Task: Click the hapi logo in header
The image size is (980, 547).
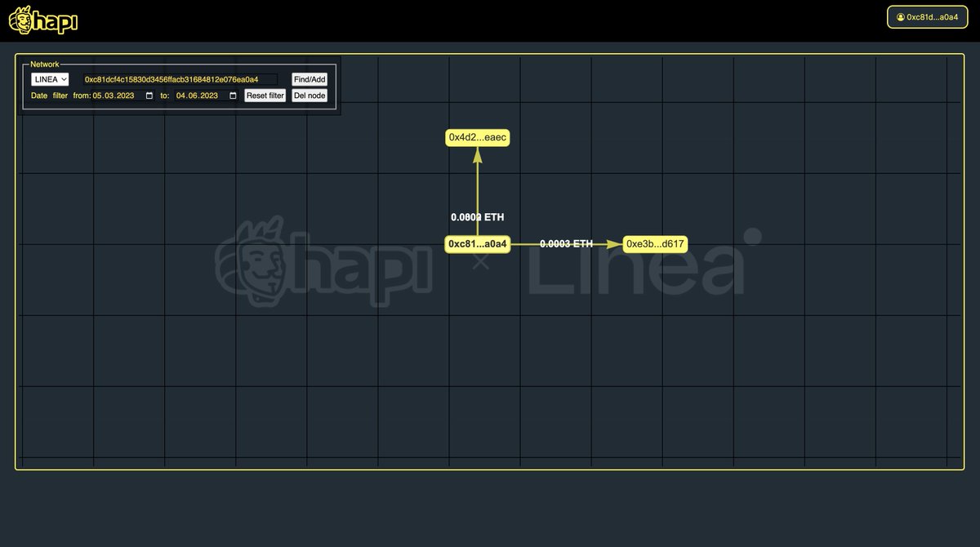Action: coord(43,20)
